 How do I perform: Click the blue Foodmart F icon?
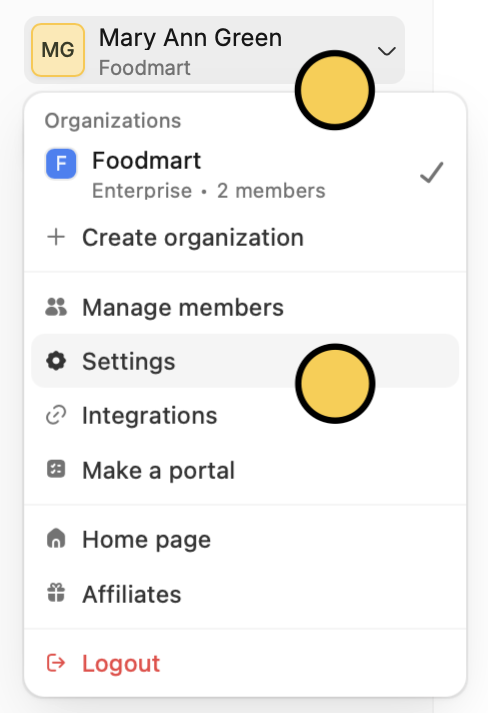(61, 164)
